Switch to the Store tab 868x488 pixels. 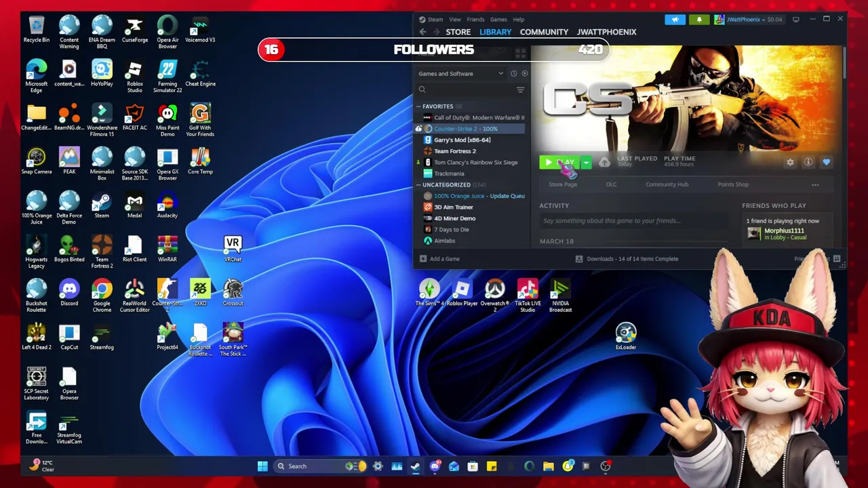point(458,32)
